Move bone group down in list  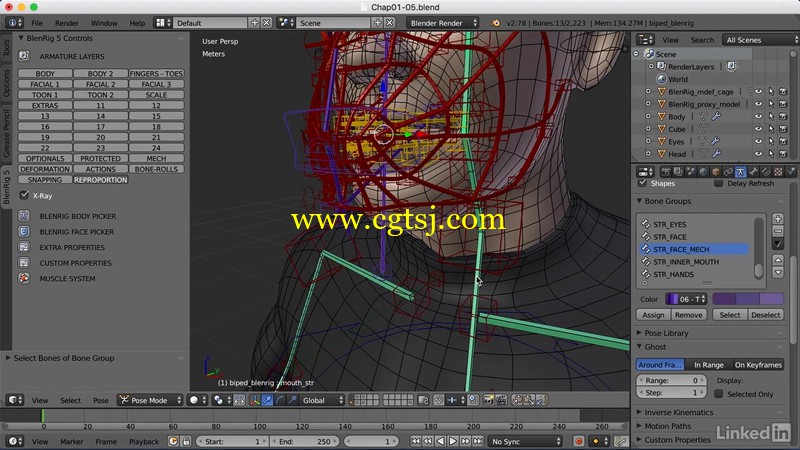[778, 272]
